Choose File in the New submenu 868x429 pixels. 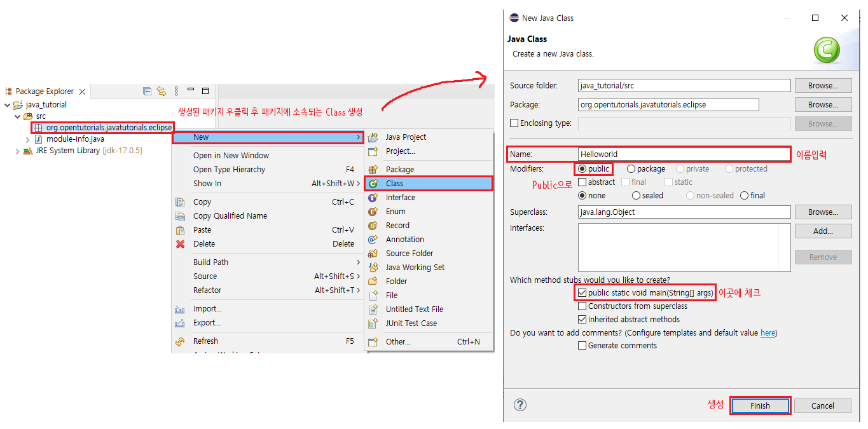(x=429, y=296)
